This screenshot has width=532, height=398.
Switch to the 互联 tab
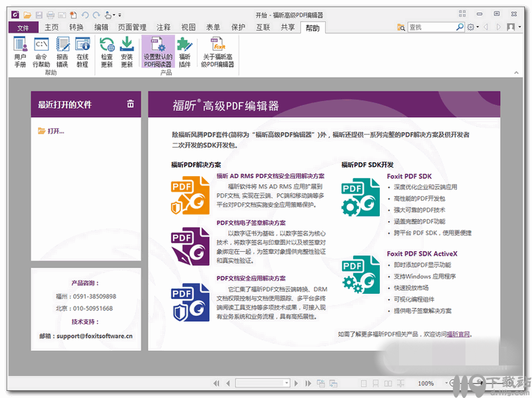pyautogui.click(x=263, y=27)
